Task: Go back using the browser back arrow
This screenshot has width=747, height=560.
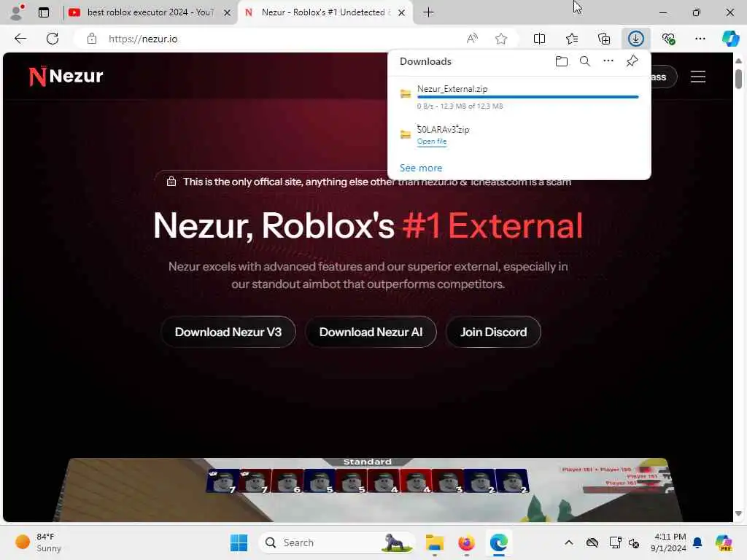Action: point(20,39)
